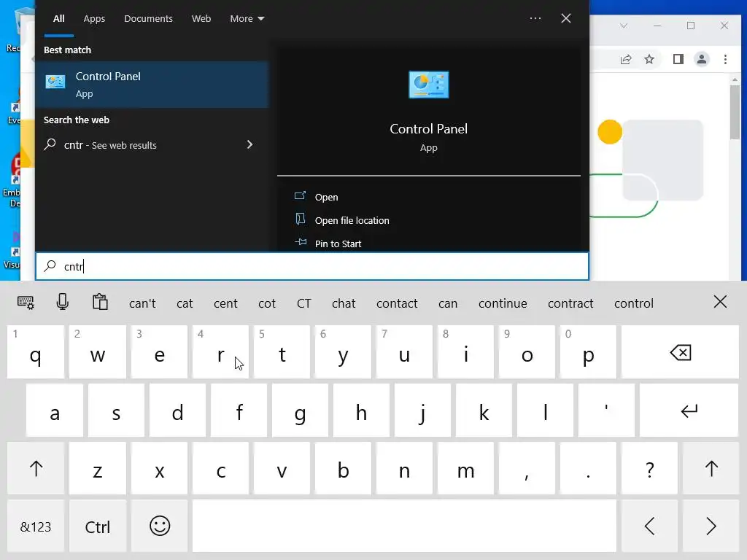Tap the 'q' key

36,352
